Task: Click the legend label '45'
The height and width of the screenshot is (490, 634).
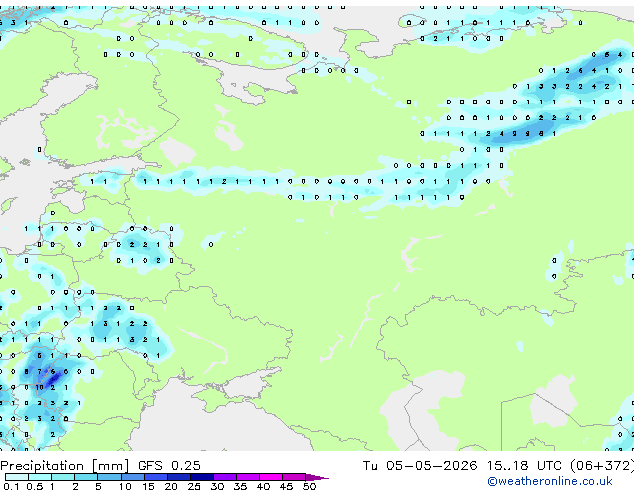Action: 286,486
